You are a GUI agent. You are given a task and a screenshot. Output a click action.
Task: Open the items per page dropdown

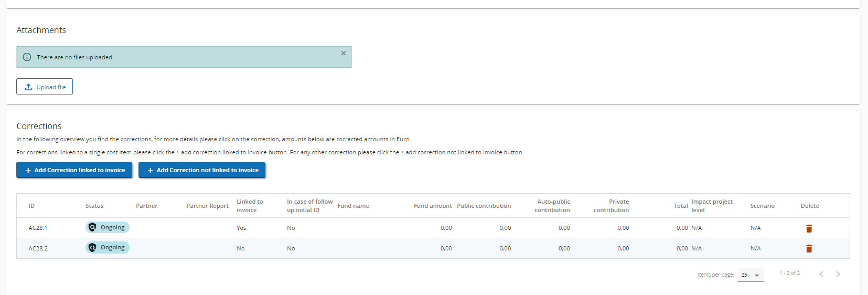pyautogui.click(x=751, y=275)
